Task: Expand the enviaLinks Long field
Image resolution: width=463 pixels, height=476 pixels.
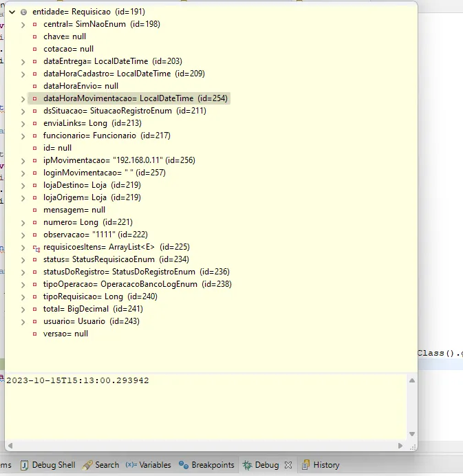Action: pos(23,124)
